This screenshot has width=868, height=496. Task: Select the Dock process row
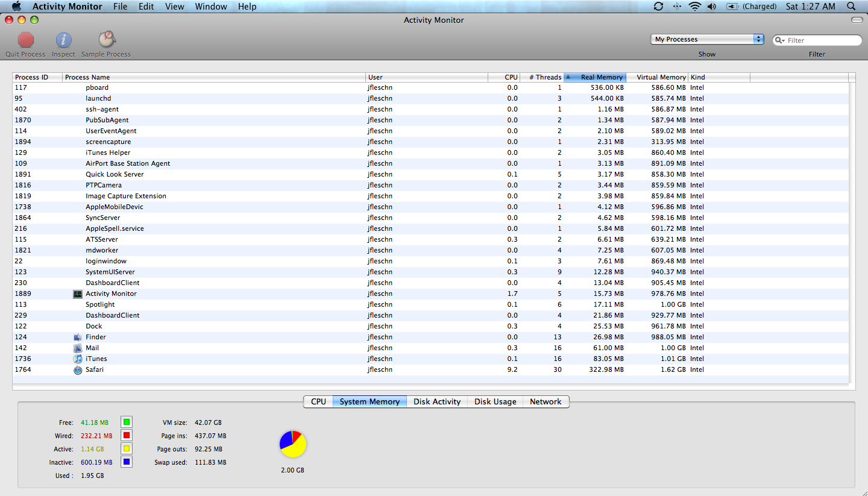coord(430,327)
